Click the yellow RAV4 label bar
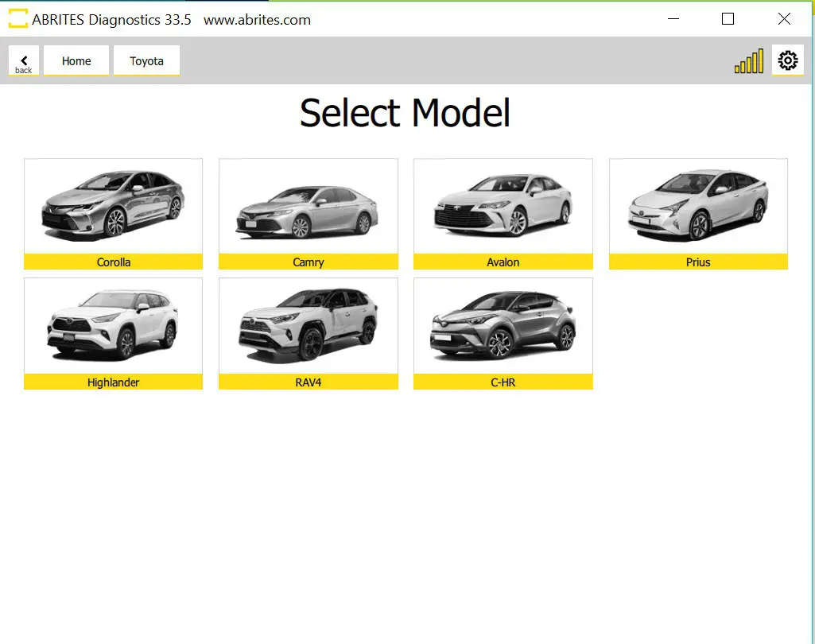The image size is (815, 644). (308, 382)
